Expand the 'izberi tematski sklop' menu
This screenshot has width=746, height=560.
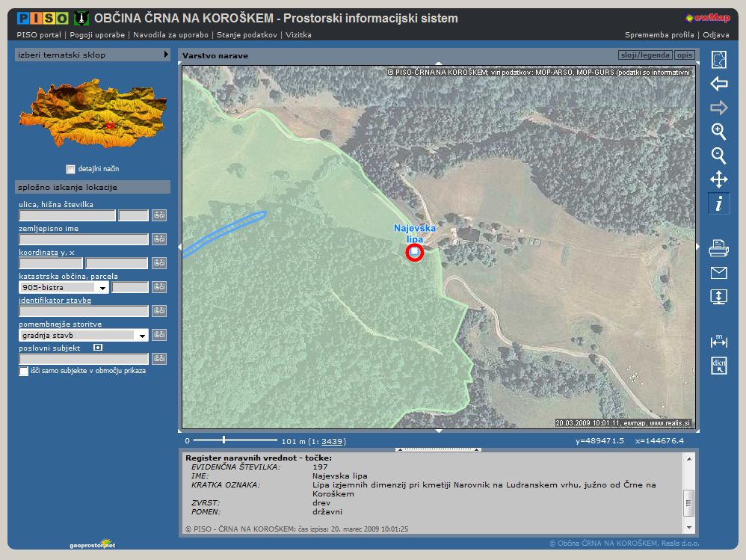click(166, 55)
